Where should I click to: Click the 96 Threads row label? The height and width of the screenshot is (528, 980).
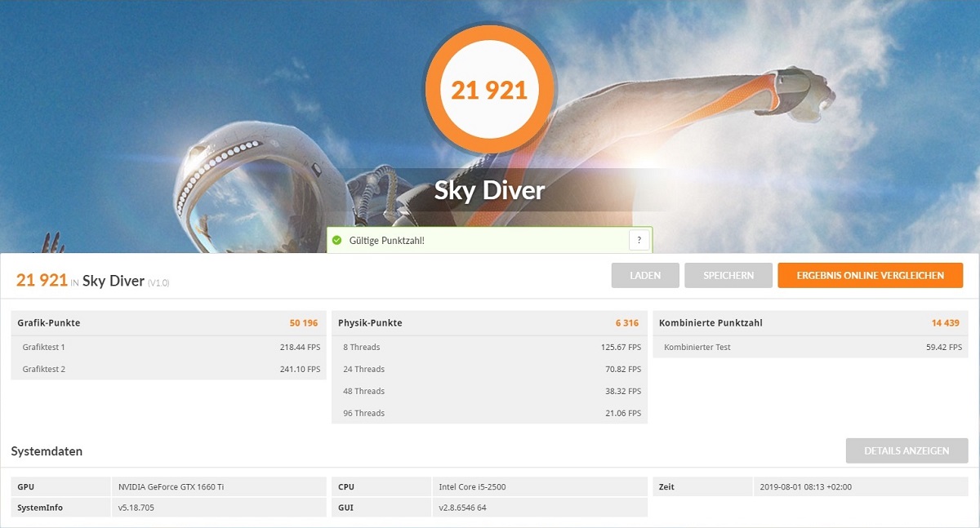point(364,413)
